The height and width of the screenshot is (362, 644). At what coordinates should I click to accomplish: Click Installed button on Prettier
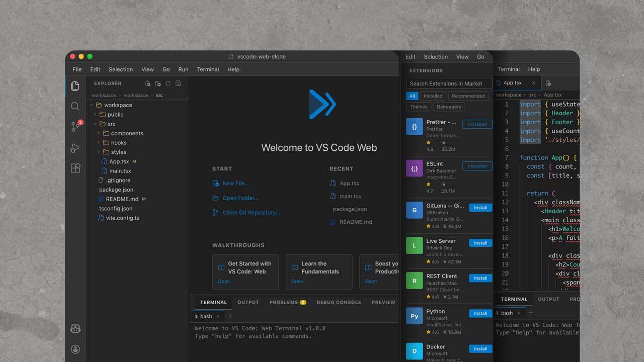(x=477, y=124)
